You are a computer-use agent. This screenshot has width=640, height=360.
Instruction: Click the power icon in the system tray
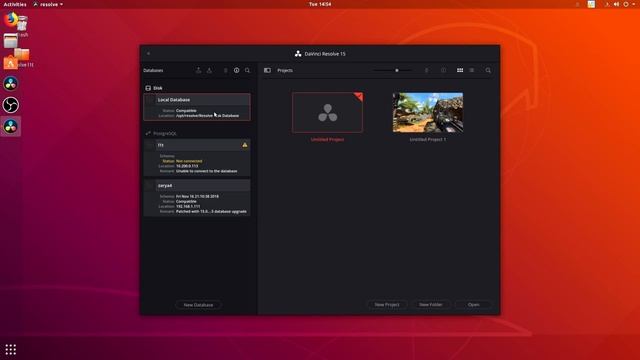tap(626, 4)
